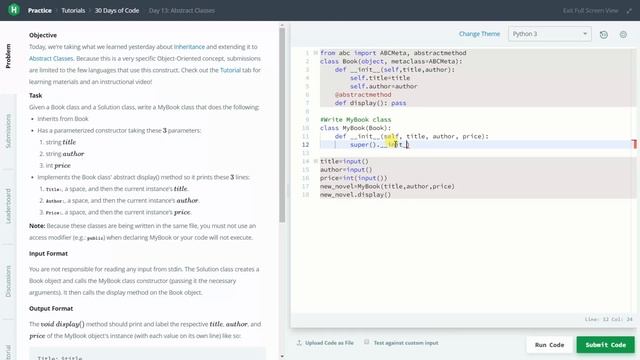Collapse code fold marker on line 1
640x360 pixels.
pos(316,53)
